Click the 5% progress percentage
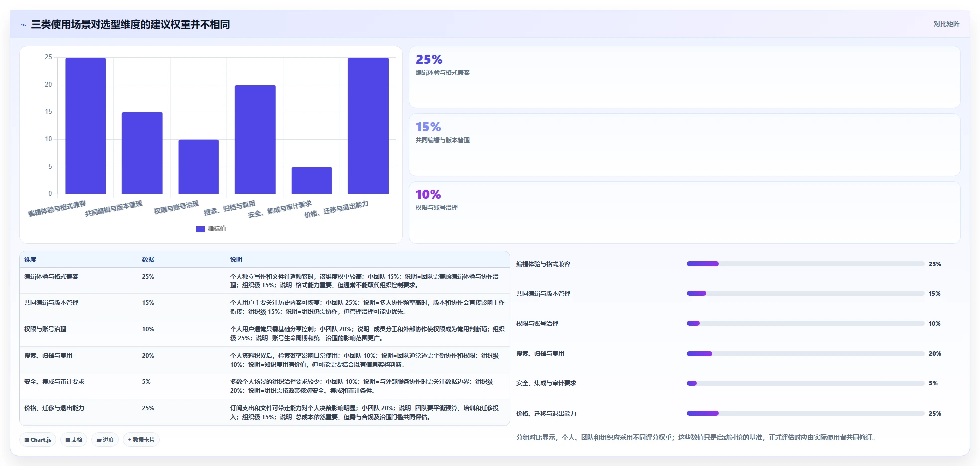Viewport: 980px width, 466px height. (x=933, y=383)
